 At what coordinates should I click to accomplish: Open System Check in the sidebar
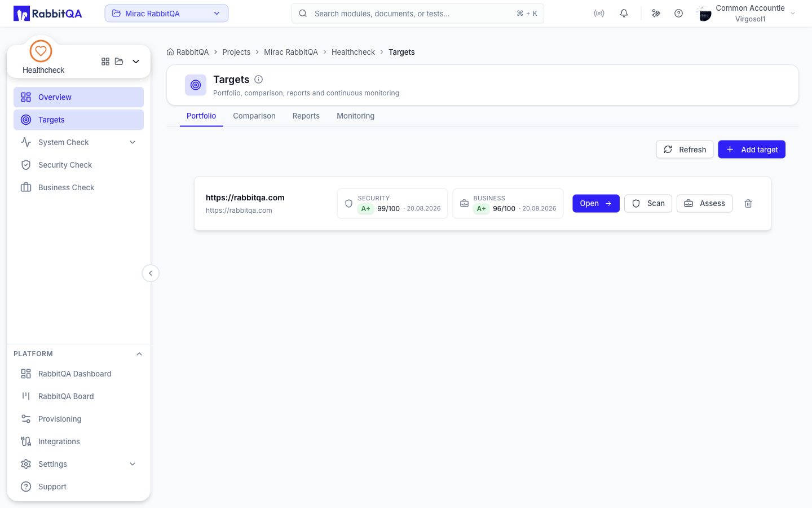point(78,142)
